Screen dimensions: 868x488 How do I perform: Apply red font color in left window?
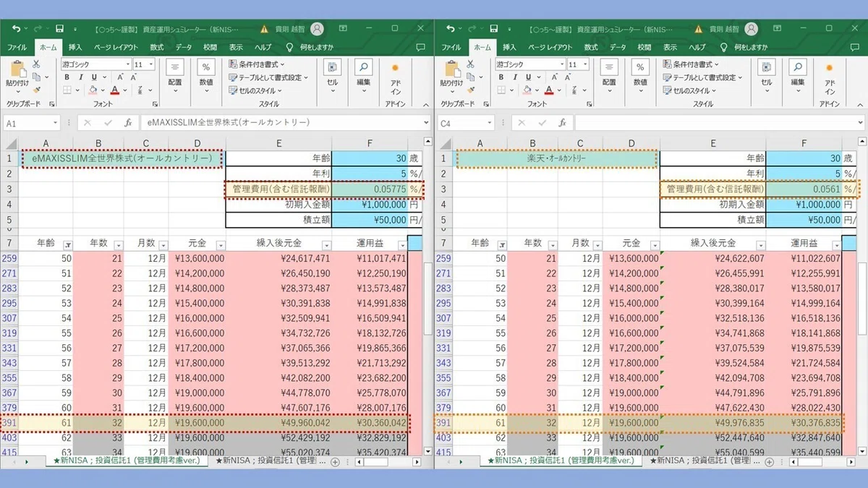[x=114, y=90]
